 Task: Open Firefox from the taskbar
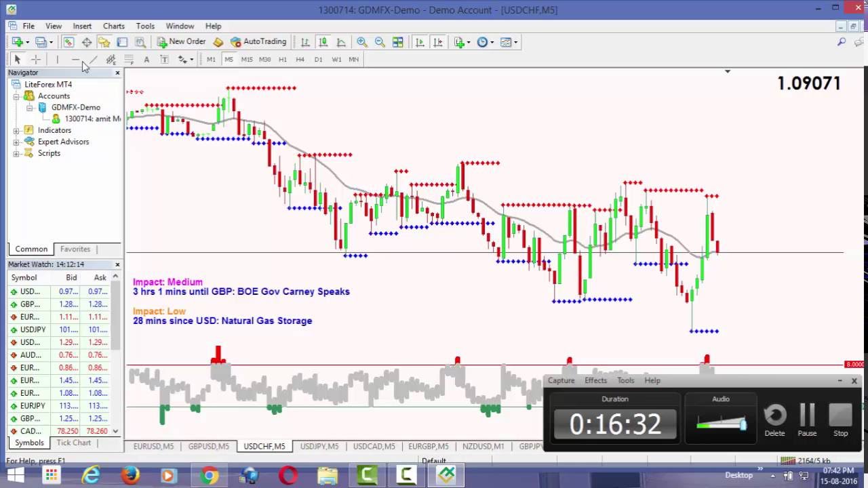(x=130, y=476)
